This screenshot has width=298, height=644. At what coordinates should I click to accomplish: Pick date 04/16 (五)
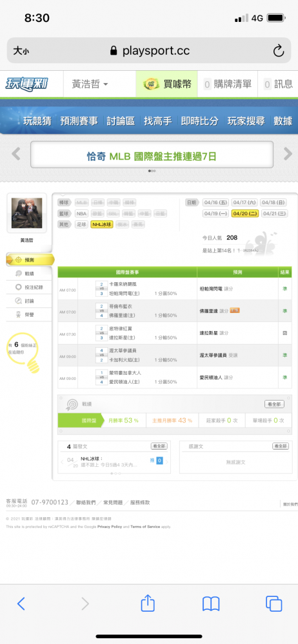215,202
